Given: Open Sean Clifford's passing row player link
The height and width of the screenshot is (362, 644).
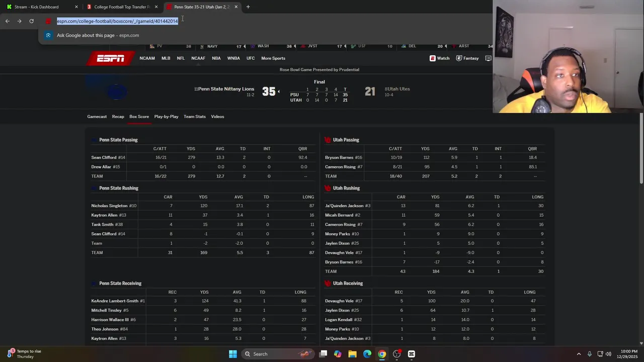Looking at the screenshot, I should pos(104,157).
